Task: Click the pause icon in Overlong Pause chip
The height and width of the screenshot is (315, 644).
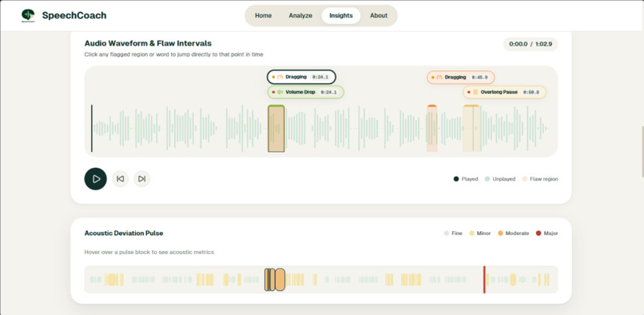Action: coord(475,92)
